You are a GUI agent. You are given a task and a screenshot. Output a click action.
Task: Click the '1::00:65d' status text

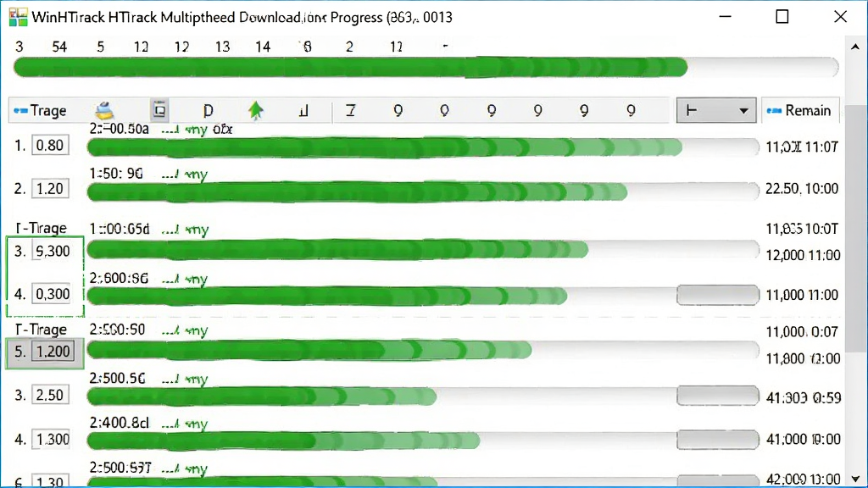[x=119, y=229]
